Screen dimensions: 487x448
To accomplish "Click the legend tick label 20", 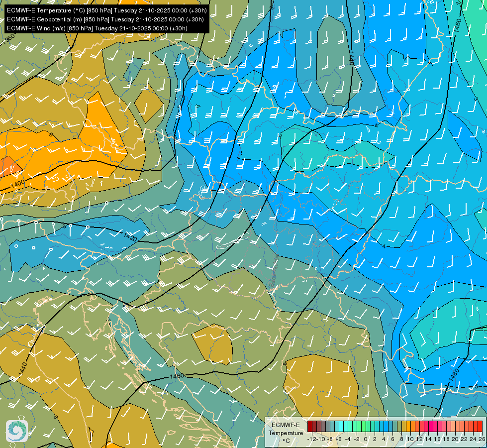I will click(455, 439).
